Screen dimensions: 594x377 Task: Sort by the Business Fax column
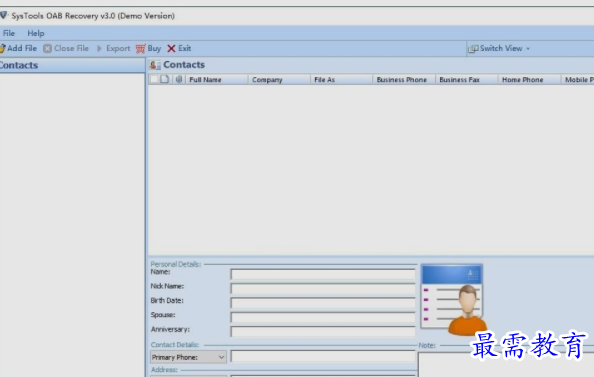(466, 80)
